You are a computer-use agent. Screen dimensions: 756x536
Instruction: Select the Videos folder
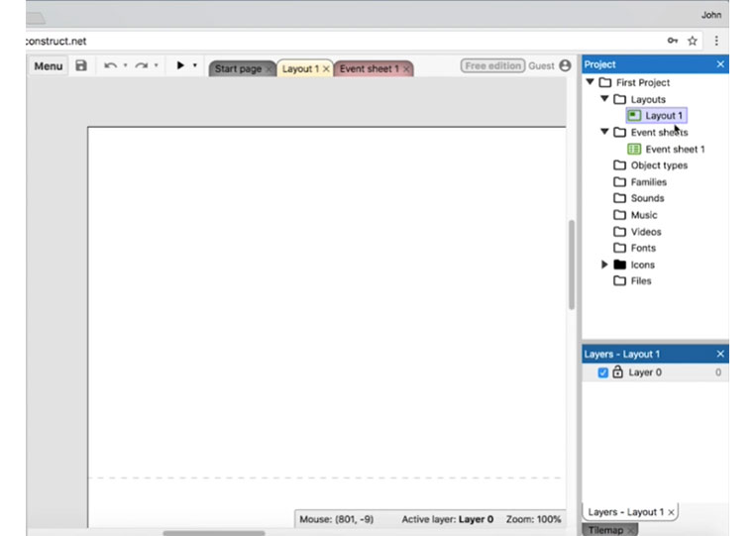tap(646, 232)
